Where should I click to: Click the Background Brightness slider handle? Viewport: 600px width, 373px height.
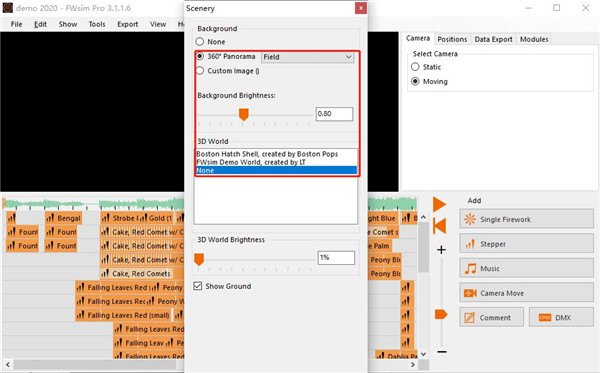click(x=243, y=114)
